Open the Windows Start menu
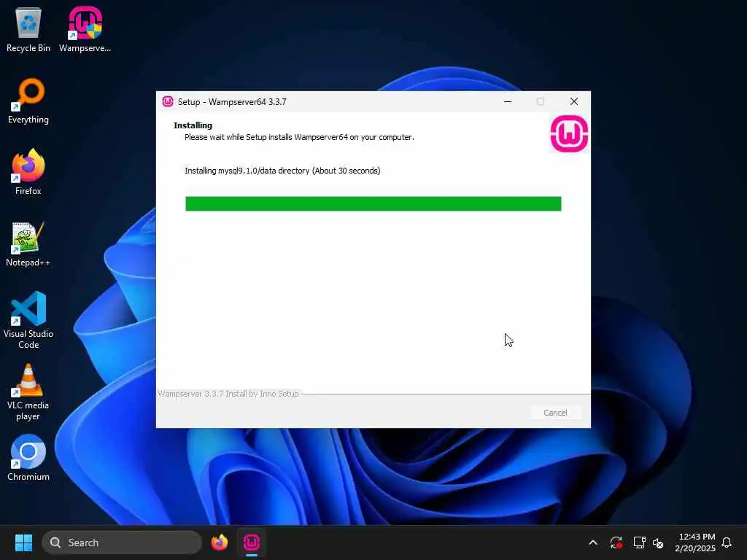Image resolution: width=747 pixels, height=560 pixels. click(x=23, y=542)
